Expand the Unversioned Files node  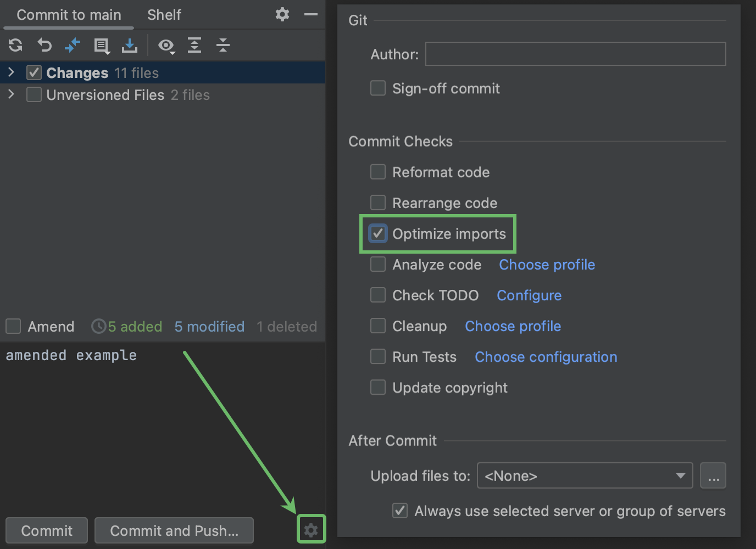coord(11,94)
